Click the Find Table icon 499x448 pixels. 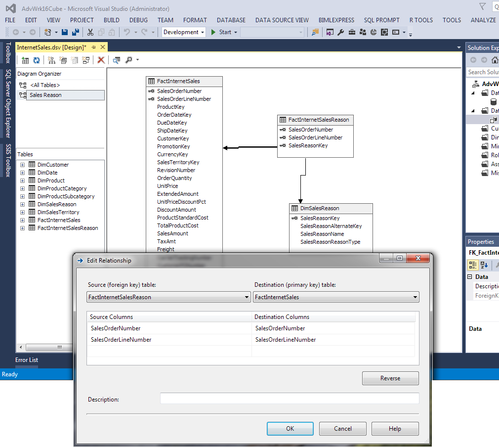click(117, 60)
